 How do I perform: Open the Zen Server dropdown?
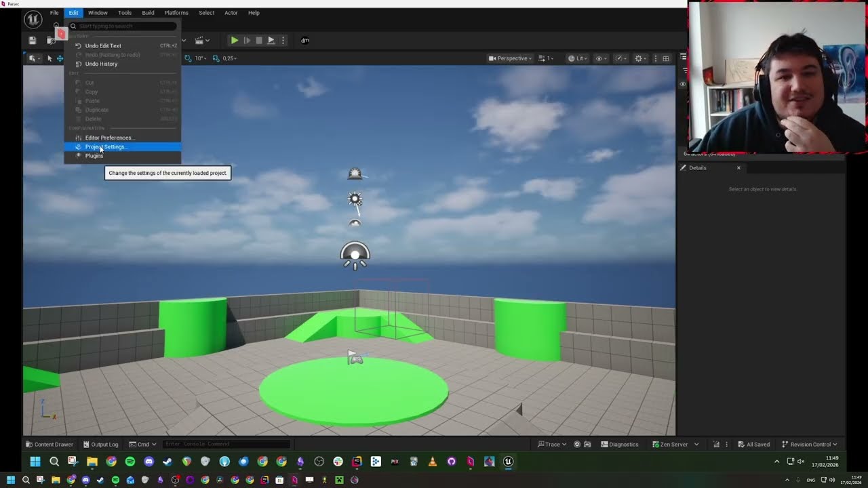pyautogui.click(x=675, y=445)
